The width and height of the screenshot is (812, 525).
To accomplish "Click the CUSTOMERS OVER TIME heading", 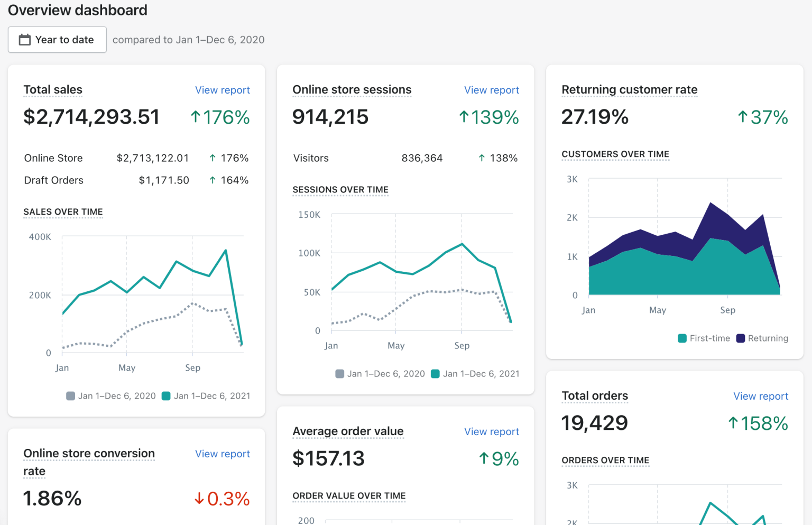I will point(615,154).
